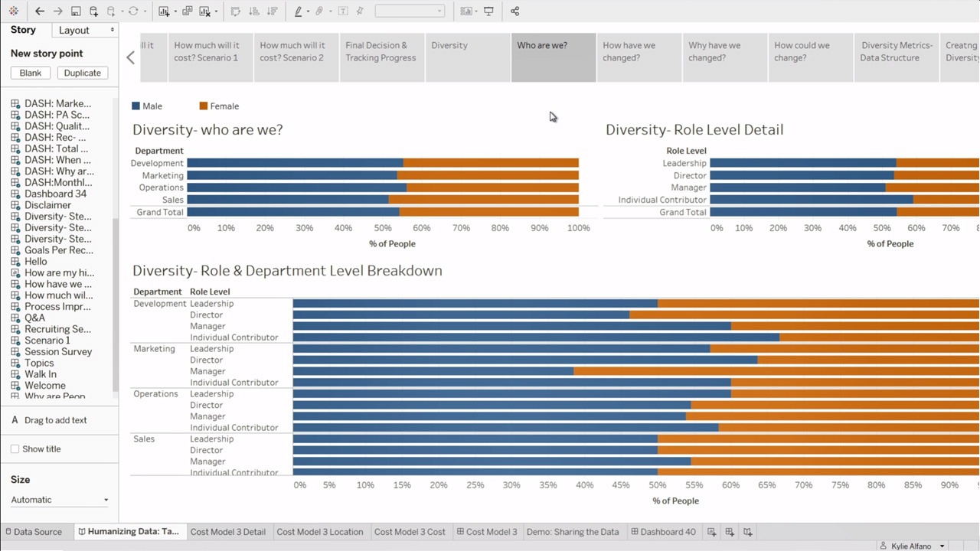Click the new dashboard icon in bottom tab bar
Image resolution: width=980 pixels, height=551 pixels.
[730, 532]
